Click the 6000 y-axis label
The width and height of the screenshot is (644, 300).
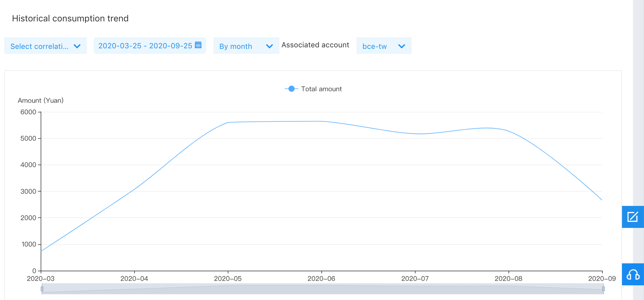pyautogui.click(x=28, y=112)
